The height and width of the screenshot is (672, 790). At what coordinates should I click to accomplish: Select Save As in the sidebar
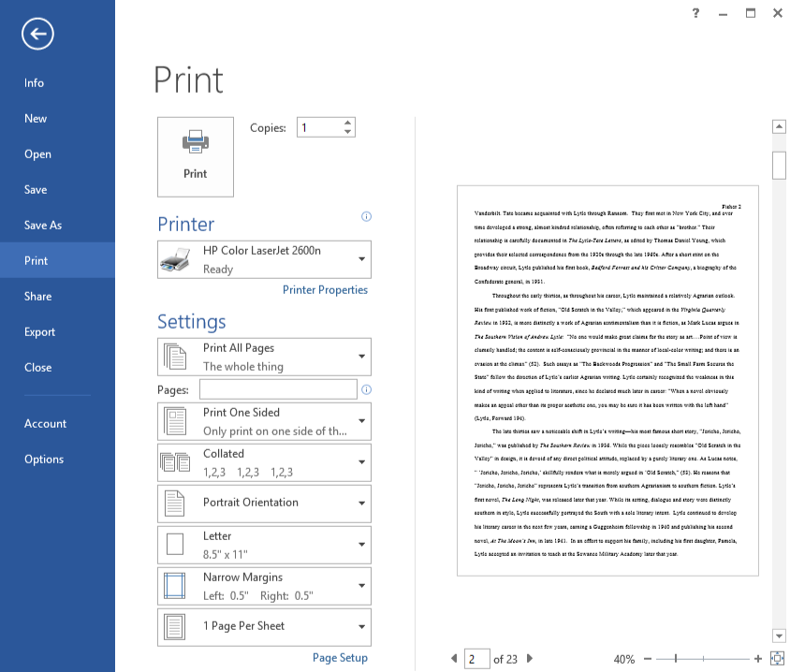[43, 226]
